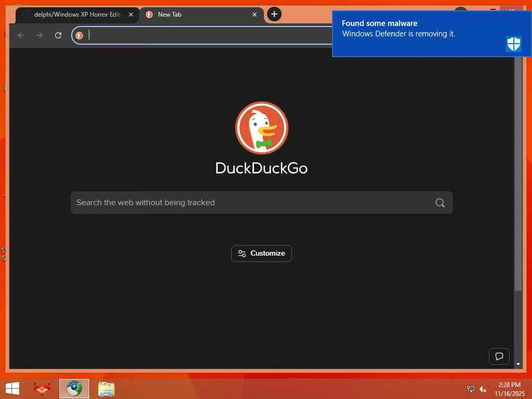Click the active browser taskbar icon

point(74,389)
